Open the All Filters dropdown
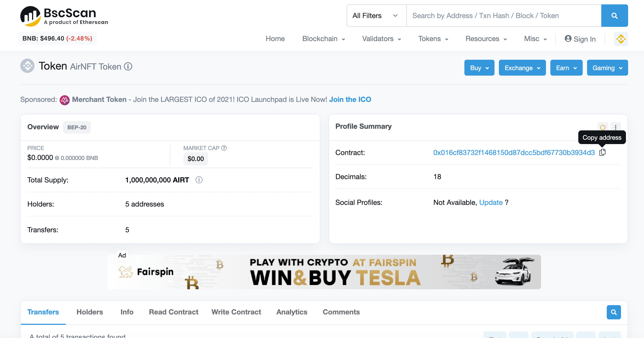This screenshot has height=338, width=644. click(x=376, y=16)
